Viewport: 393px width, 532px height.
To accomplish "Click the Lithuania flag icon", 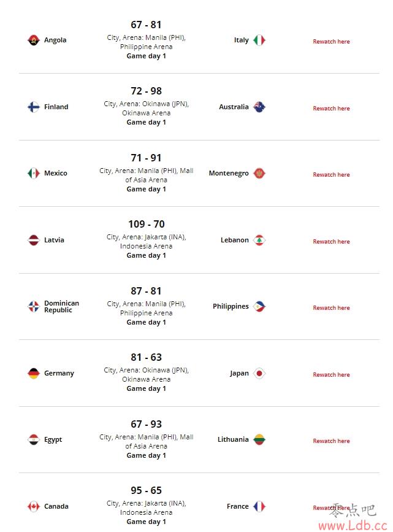I will click(259, 440).
